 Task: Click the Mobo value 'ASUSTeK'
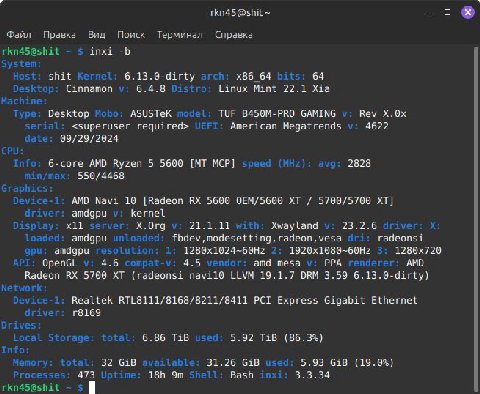click(x=151, y=114)
